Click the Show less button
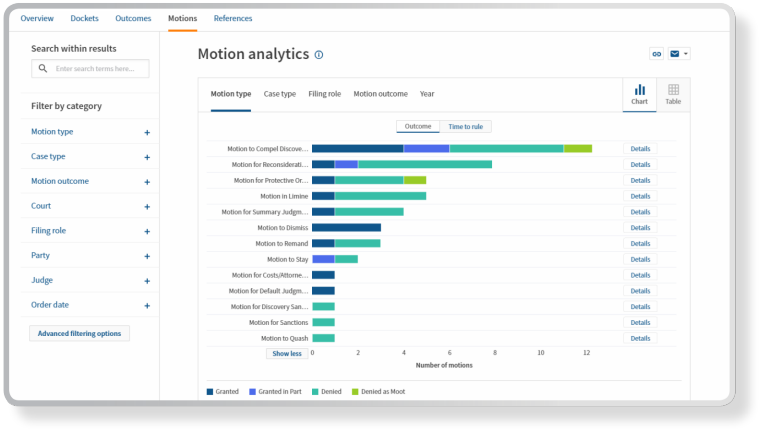 coord(286,353)
